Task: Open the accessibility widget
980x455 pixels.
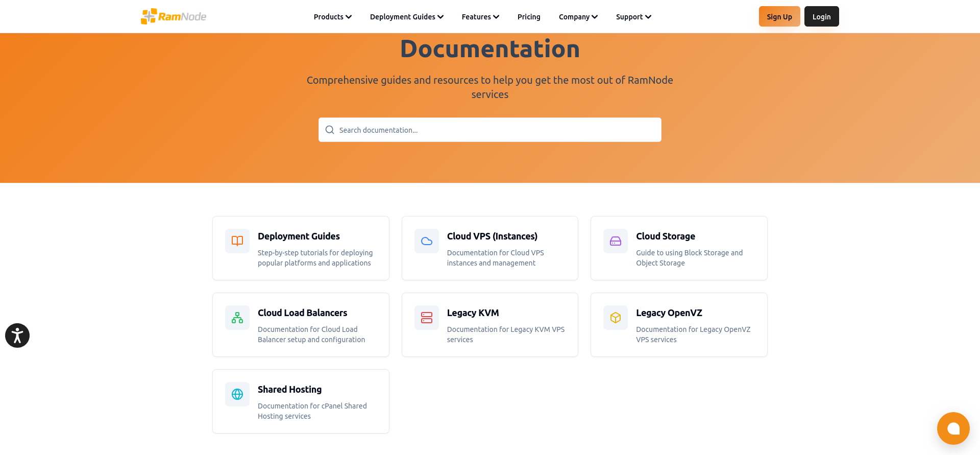Action: [x=17, y=336]
